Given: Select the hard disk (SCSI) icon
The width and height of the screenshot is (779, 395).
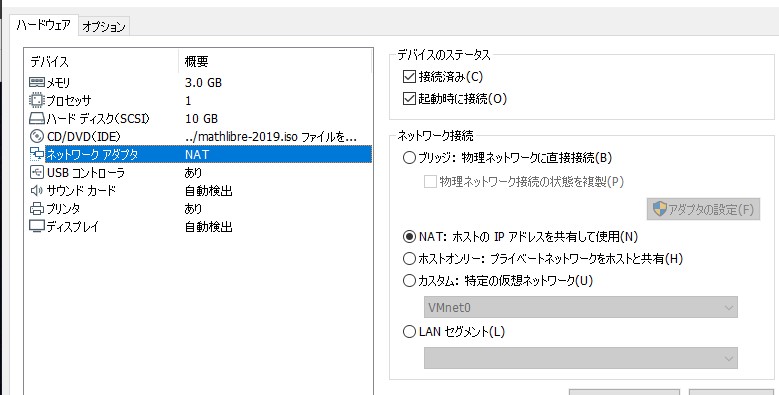Looking at the screenshot, I should tap(37, 119).
